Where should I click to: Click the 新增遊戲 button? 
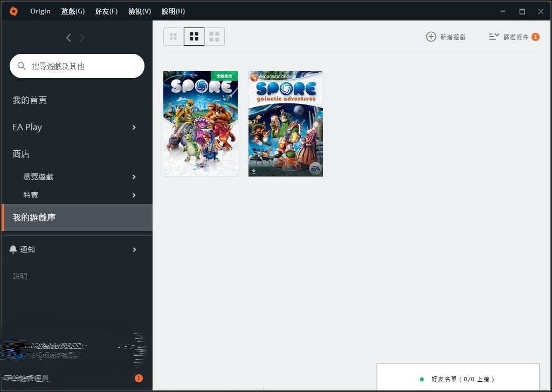pos(446,37)
